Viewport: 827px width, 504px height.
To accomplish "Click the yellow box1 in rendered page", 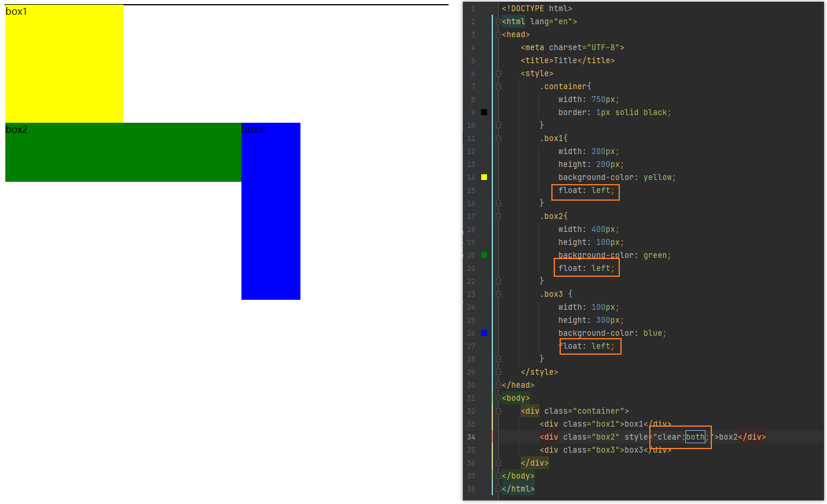I will click(64, 64).
